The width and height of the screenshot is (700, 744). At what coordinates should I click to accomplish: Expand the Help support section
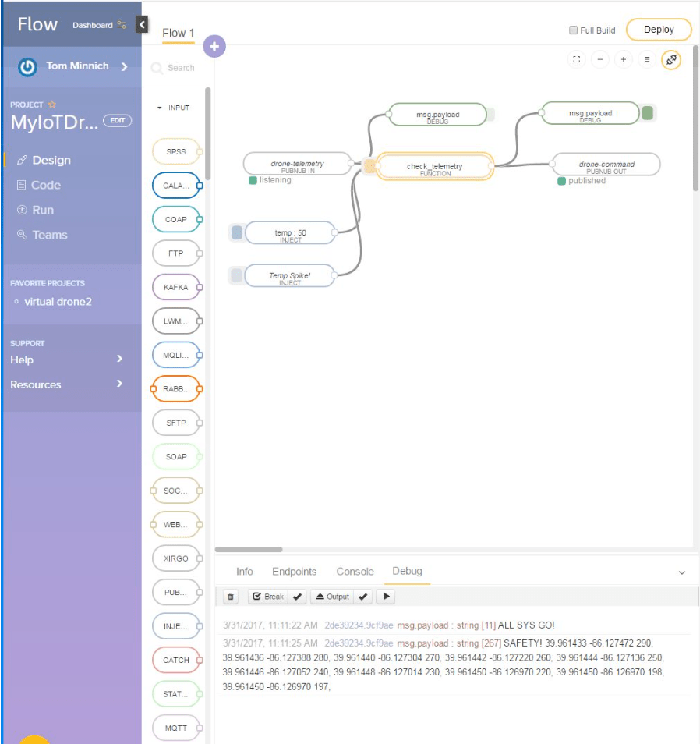(x=119, y=359)
